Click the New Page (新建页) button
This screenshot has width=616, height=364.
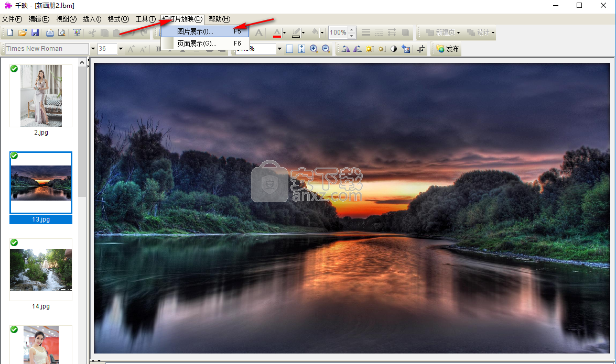pyautogui.click(x=440, y=32)
